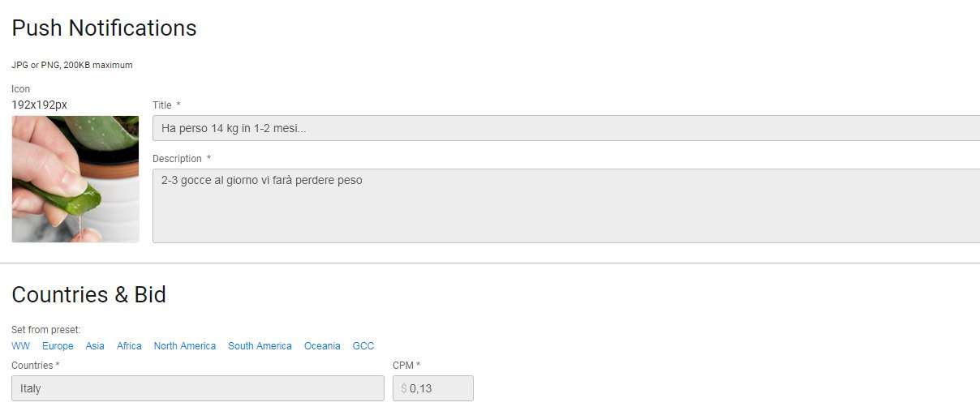Image resolution: width=980 pixels, height=411 pixels.
Task: Click the Description field label
Action: click(x=177, y=159)
